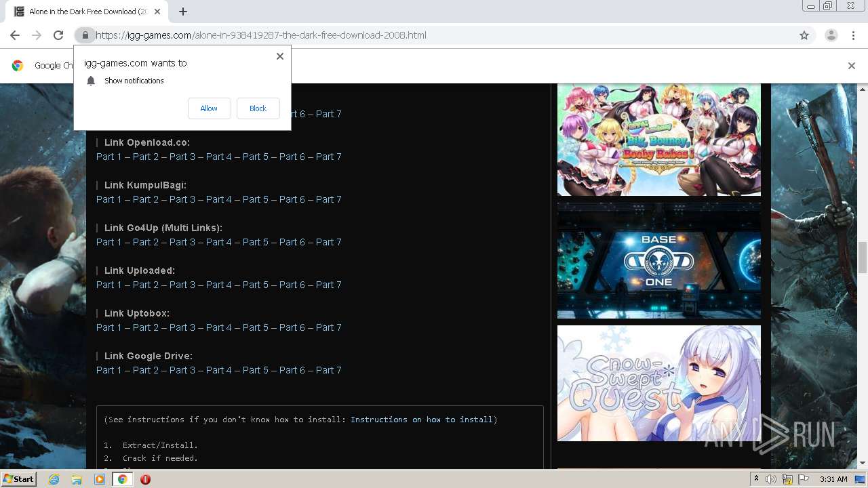Click the Link Google Drive heading
Viewport: 868px width, 488px height.
[x=149, y=356]
